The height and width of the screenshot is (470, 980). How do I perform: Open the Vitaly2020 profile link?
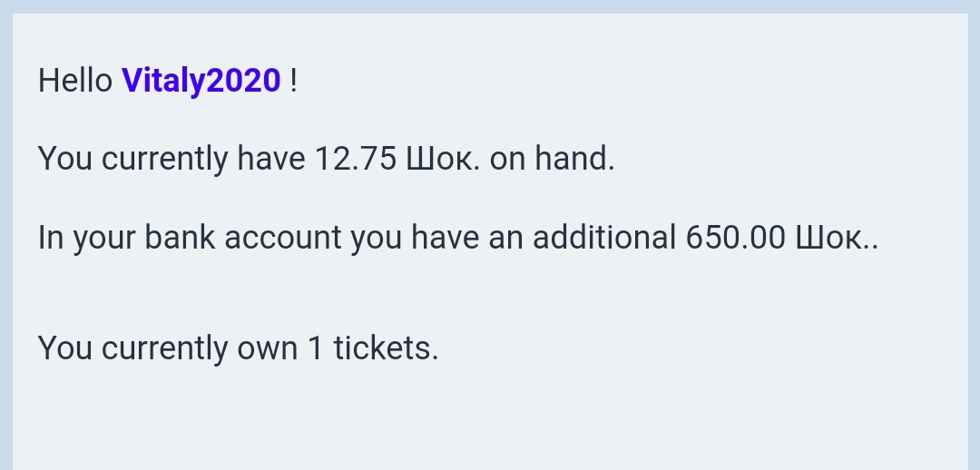point(201,82)
